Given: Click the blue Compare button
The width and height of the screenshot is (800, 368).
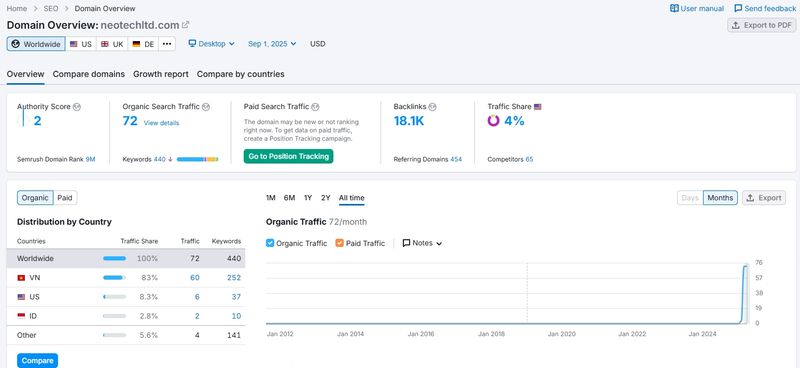Looking at the screenshot, I should [37, 360].
